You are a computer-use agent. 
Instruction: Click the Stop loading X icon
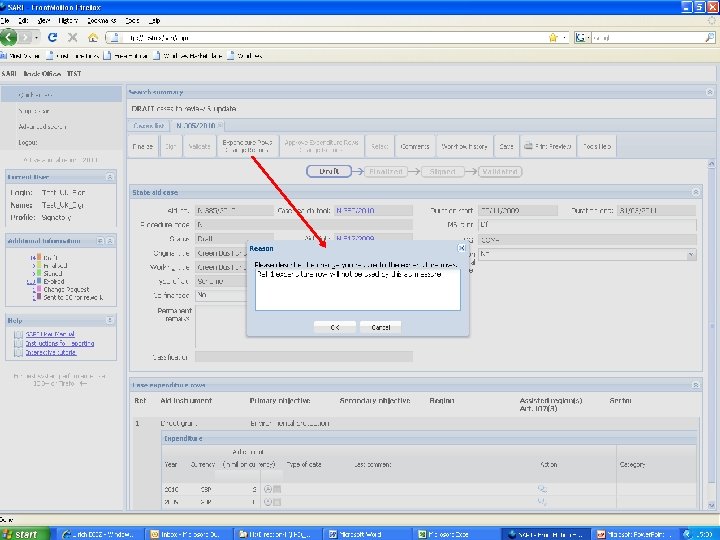tap(72, 37)
